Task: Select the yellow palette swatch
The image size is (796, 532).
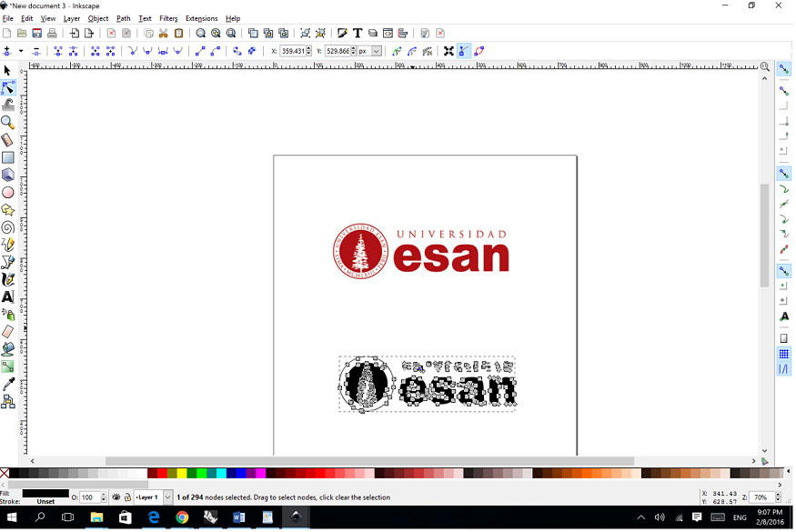Action: [182, 474]
